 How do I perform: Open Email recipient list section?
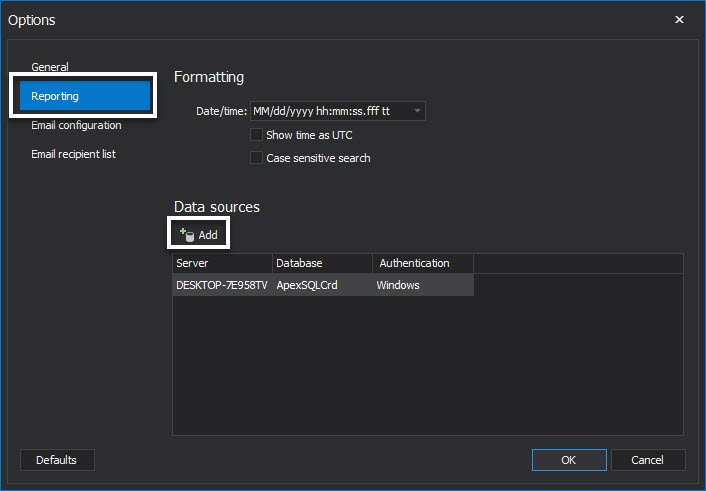pos(73,154)
